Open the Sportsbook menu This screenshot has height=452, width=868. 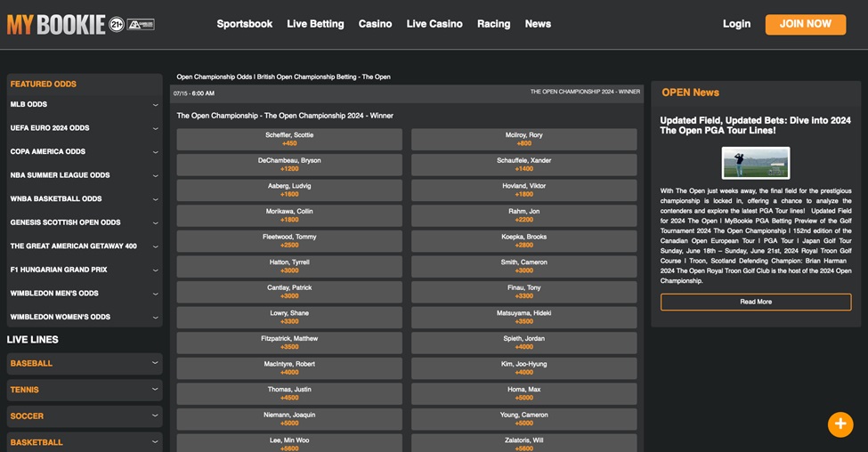pyautogui.click(x=244, y=24)
